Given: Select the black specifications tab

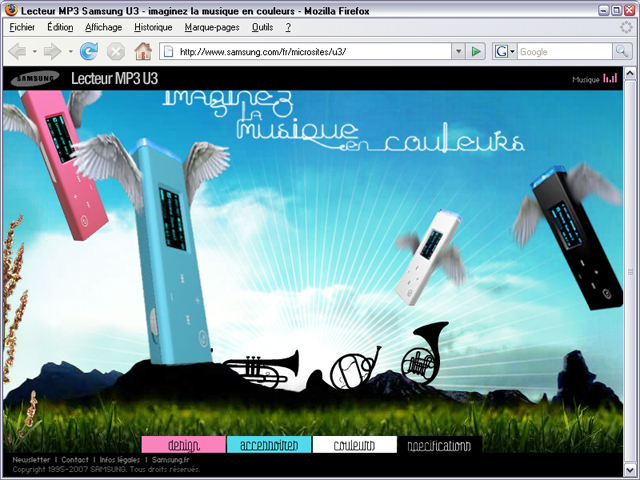Looking at the screenshot, I should pos(440,444).
